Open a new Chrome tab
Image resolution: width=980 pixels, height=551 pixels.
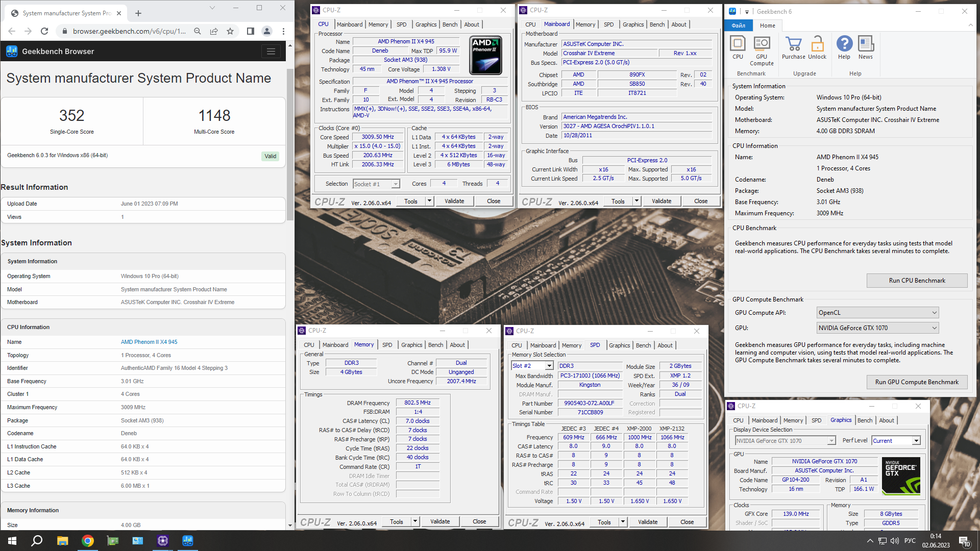(x=138, y=13)
